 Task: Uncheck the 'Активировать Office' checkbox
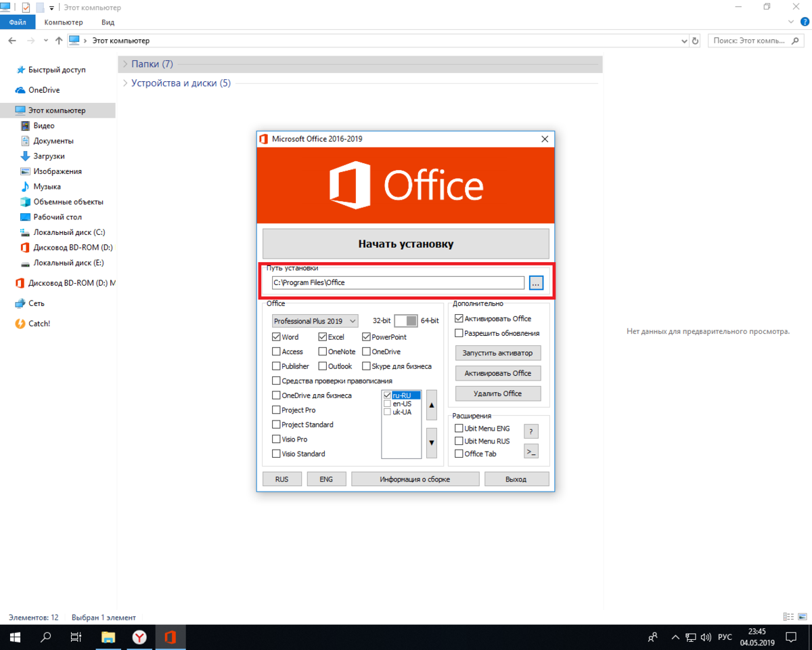point(459,318)
